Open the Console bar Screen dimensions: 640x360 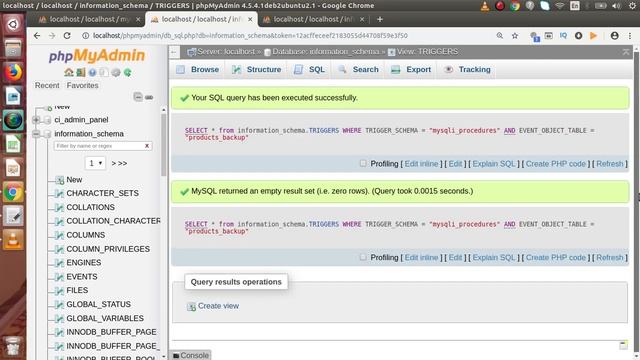click(x=191, y=355)
